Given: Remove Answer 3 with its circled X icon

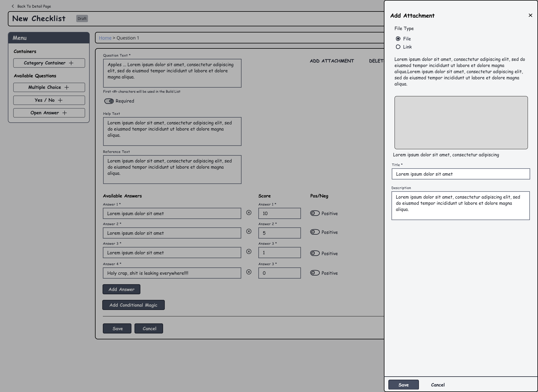Looking at the screenshot, I should point(249,251).
